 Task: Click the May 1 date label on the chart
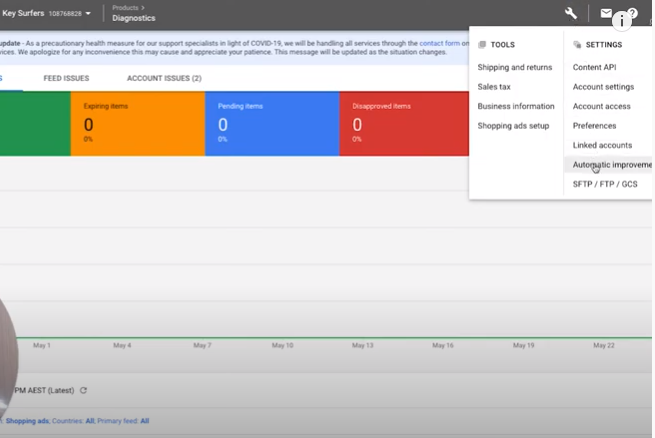point(42,345)
